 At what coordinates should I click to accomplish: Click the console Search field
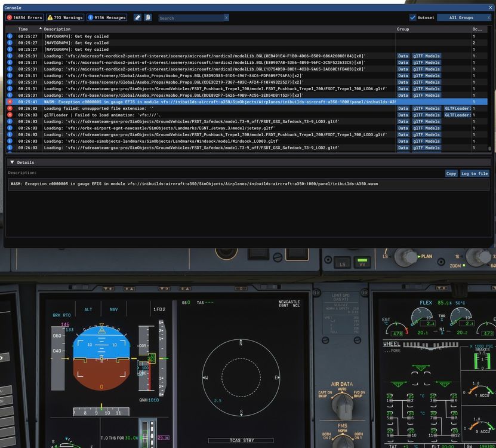click(190, 18)
